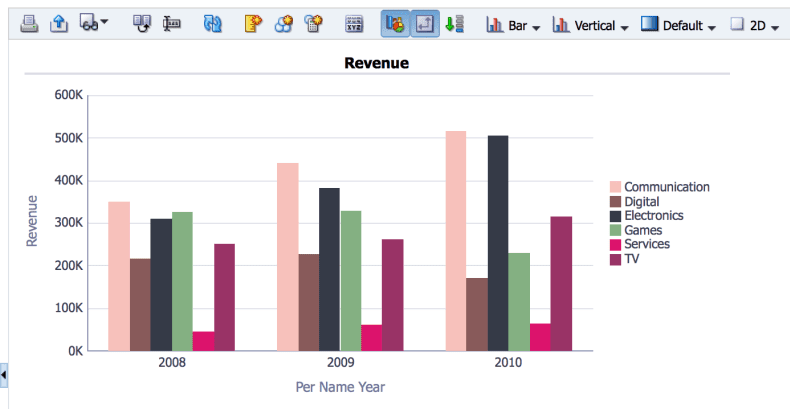The height and width of the screenshot is (409, 790).
Task: Toggle the Selection Steps green arrow button
Action: (454, 24)
